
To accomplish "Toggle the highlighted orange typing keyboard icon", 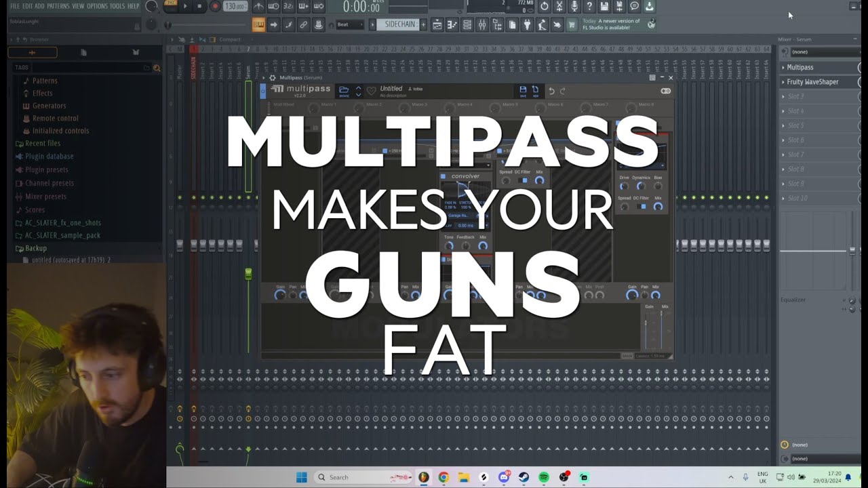I will tap(258, 24).
